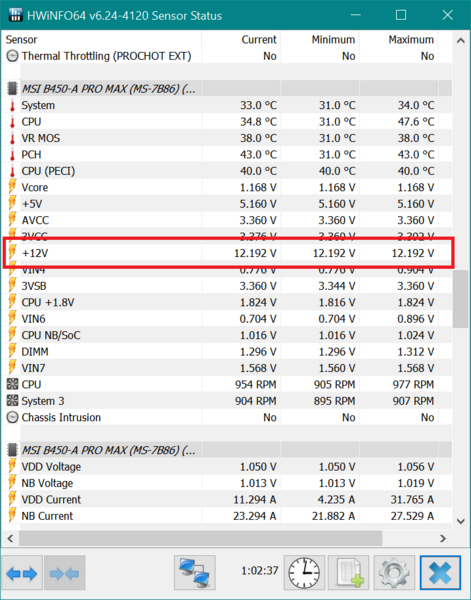
Task: Click the logging start sheet icon
Action: 349,573
